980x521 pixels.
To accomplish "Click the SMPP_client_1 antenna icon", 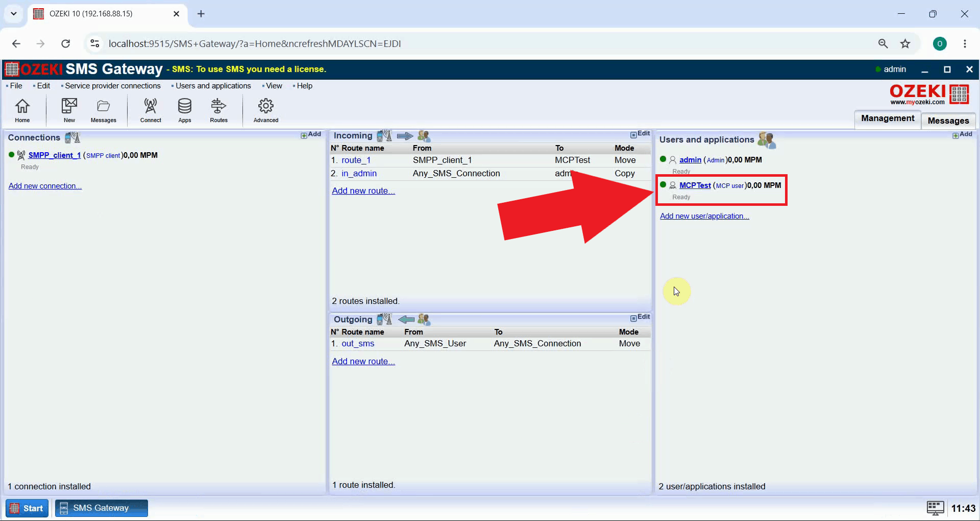I will tap(21, 155).
